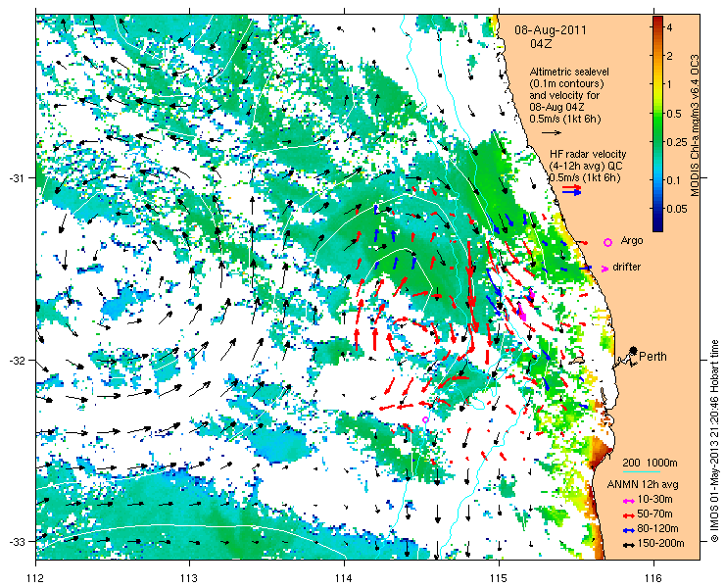
Task: Click the magenta Argo float circle near 32.3S
Action: 426,419
